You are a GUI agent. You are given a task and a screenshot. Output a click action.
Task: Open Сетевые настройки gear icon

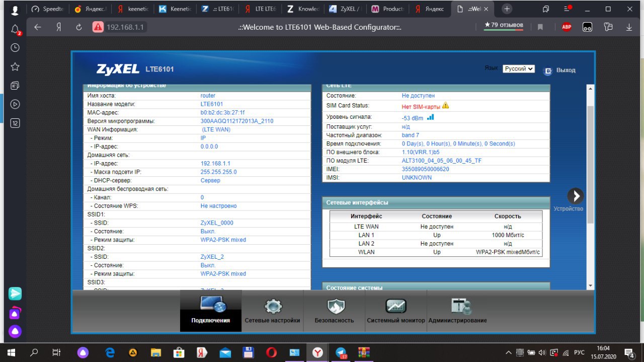(273, 306)
